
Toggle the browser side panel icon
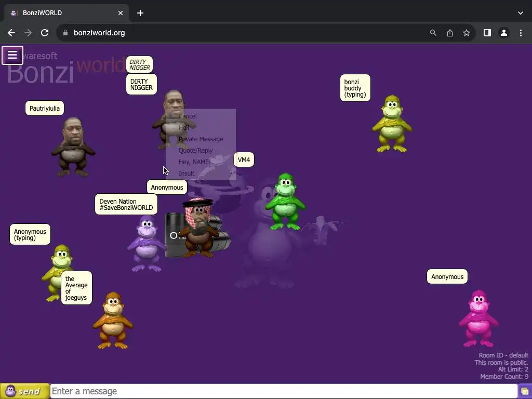(x=487, y=33)
